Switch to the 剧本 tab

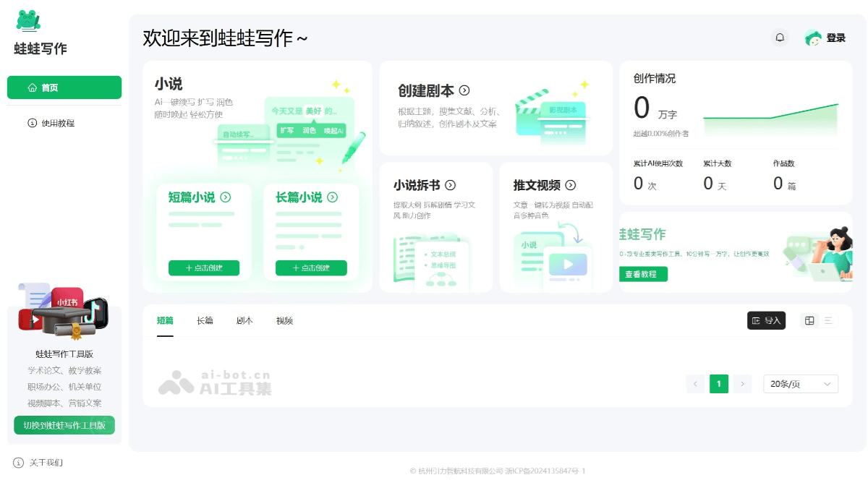[244, 320]
